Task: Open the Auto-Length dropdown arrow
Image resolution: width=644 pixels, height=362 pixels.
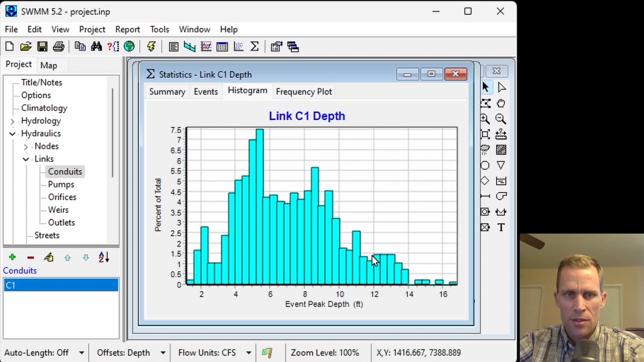Action: click(x=81, y=353)
